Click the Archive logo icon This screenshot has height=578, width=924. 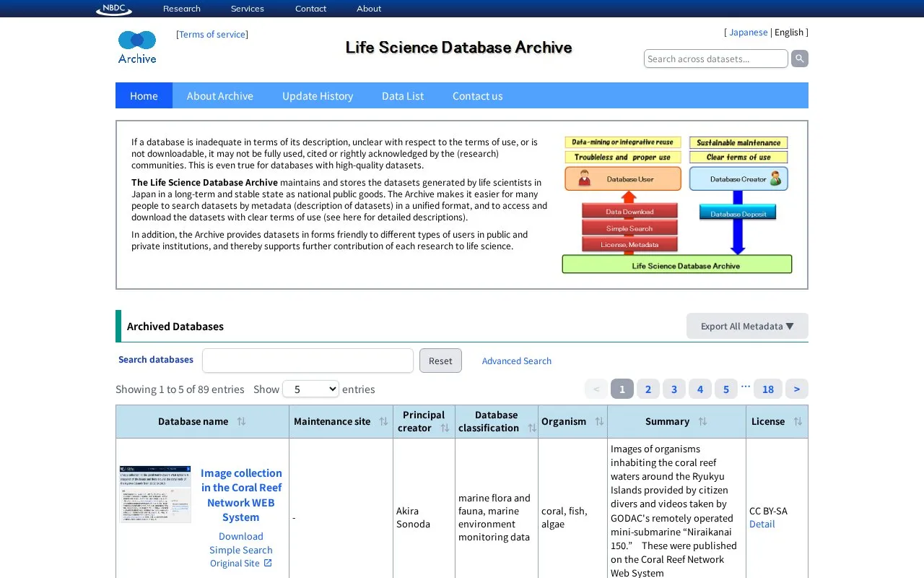click(137, 47)
